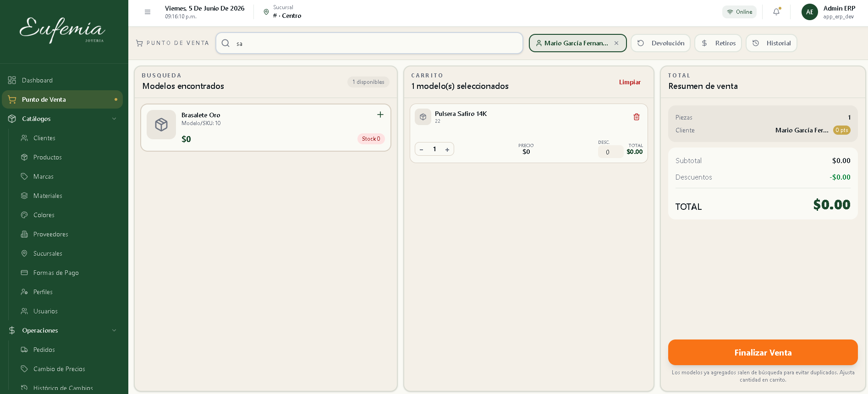Open Dashboard from sidebar
868x394 pixels.
(62, 80)
